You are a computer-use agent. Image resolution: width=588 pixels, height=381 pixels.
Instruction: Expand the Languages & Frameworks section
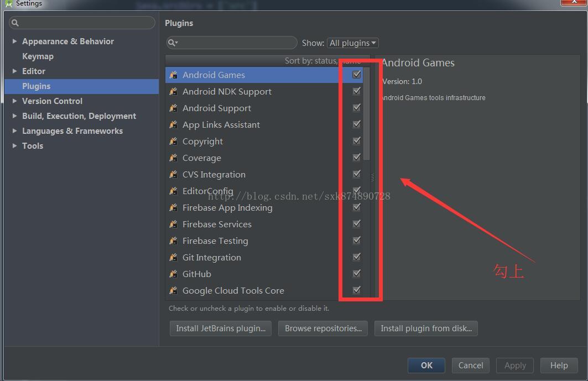[14, 131]
